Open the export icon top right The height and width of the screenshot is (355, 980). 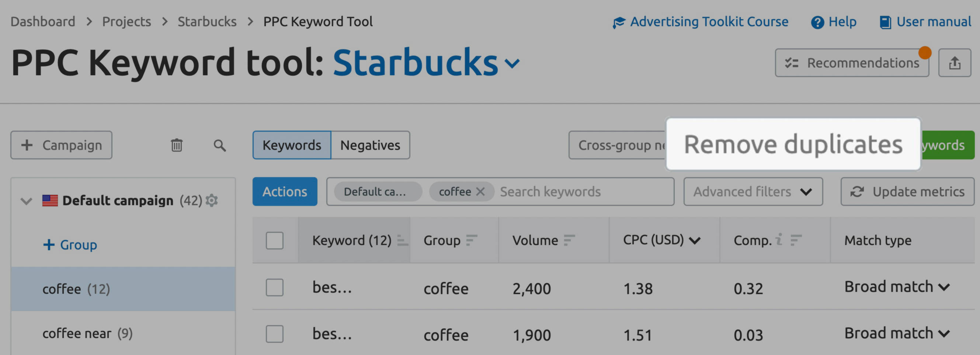[x=956, y=63]
